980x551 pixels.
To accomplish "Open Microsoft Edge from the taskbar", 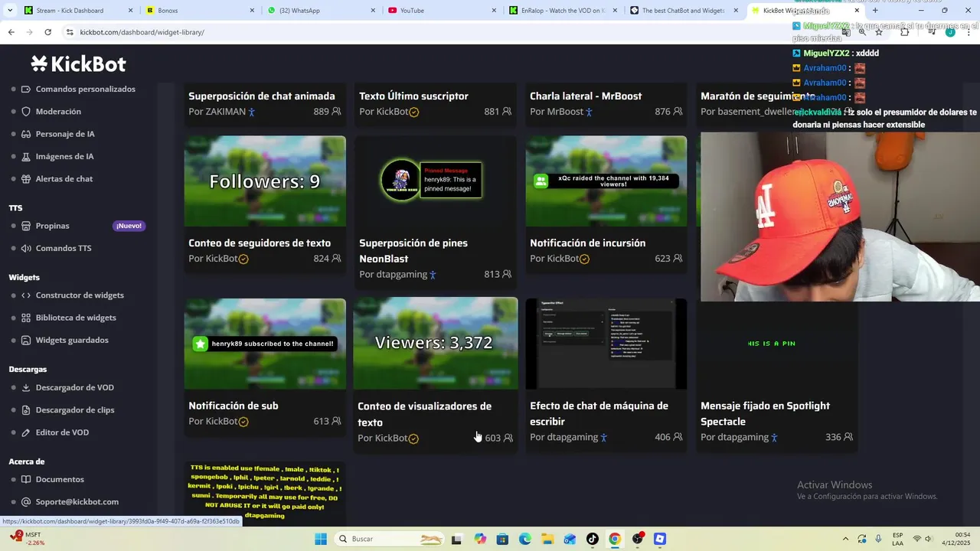I will click(x=525, y=539).
